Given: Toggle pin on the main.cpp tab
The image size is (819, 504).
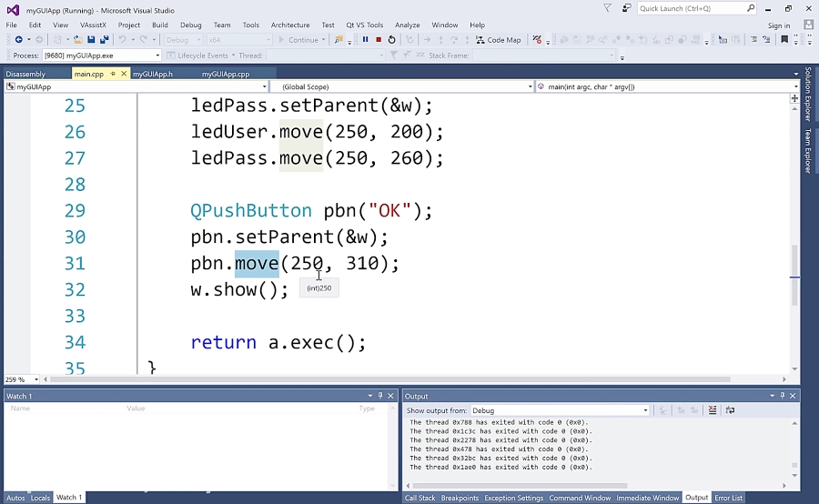Looking at the screenshot, I should click(113, 74).
